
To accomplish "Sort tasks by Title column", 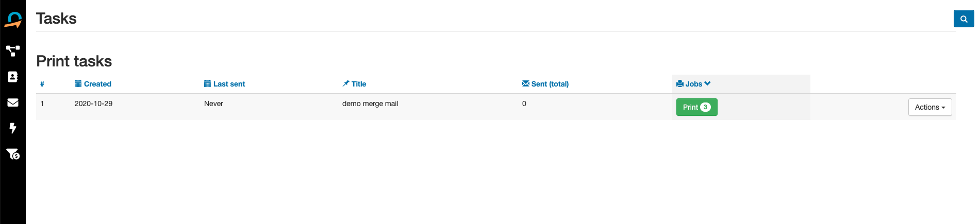I will click(358, 84).
